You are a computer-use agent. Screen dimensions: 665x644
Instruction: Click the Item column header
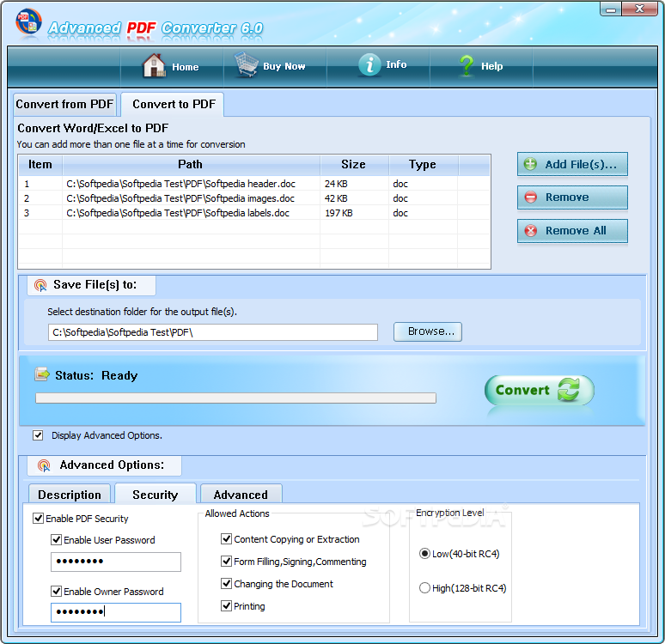point(40,165)
